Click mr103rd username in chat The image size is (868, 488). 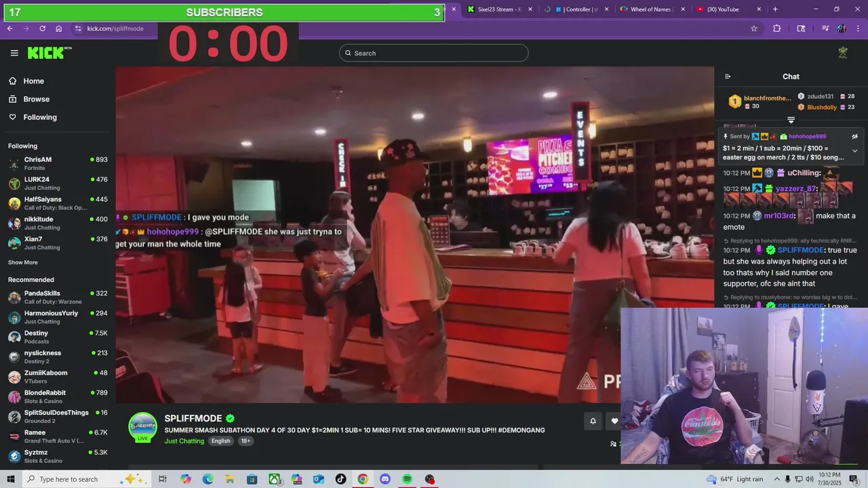[x=778, y=216]
